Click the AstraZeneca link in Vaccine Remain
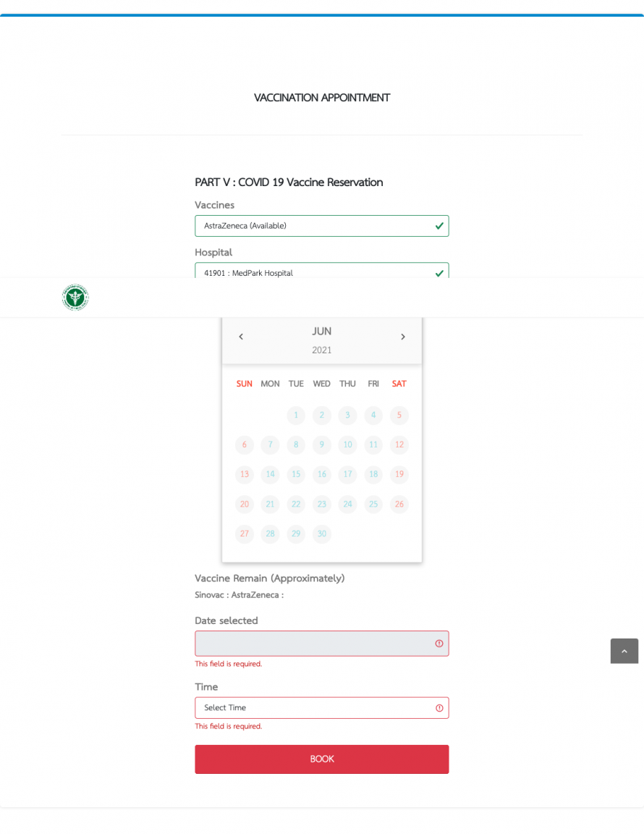The image size is (644, 834). (255, 594)
